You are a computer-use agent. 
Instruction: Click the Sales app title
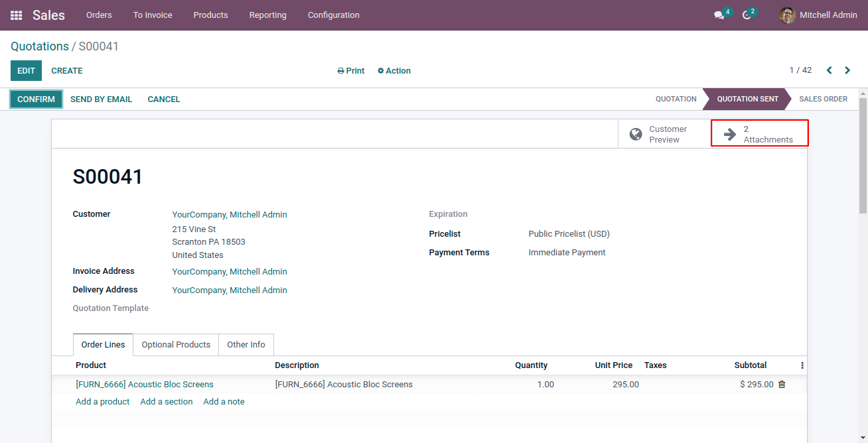click(x=48, y=15)
